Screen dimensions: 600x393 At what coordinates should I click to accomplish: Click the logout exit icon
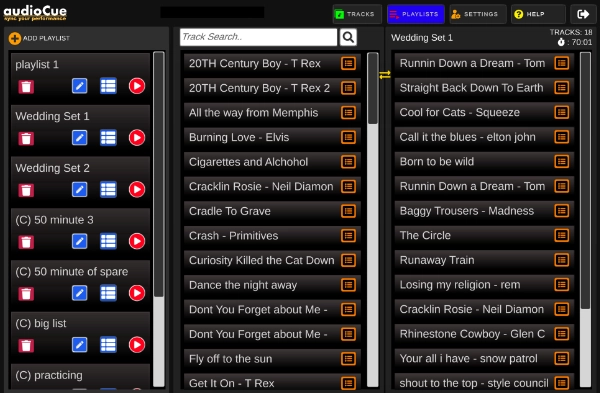tap(583, 14)
